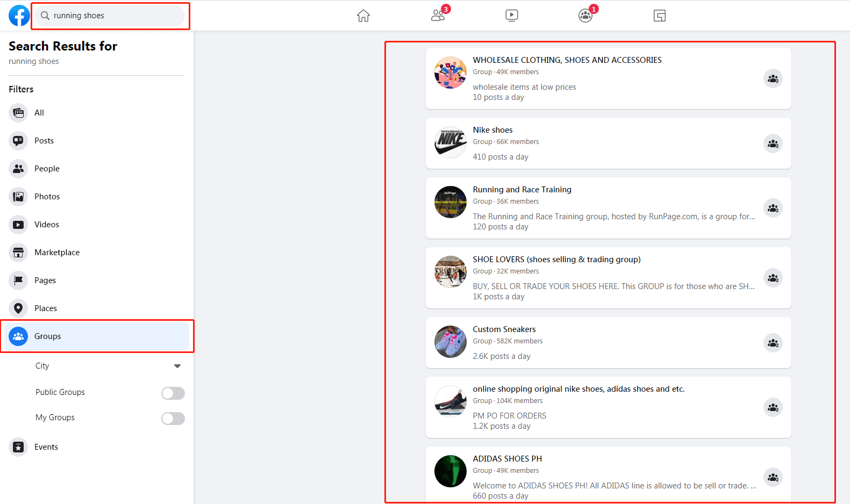Select the Posts filter
This screenshot has width=850, height=504.
97,141
